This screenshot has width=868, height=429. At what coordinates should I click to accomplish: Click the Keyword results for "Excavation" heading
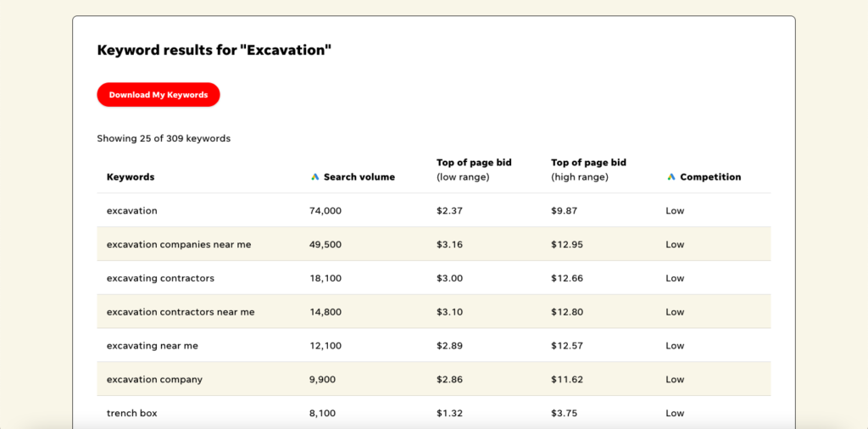pyautogui.click(x=214, y=50)
